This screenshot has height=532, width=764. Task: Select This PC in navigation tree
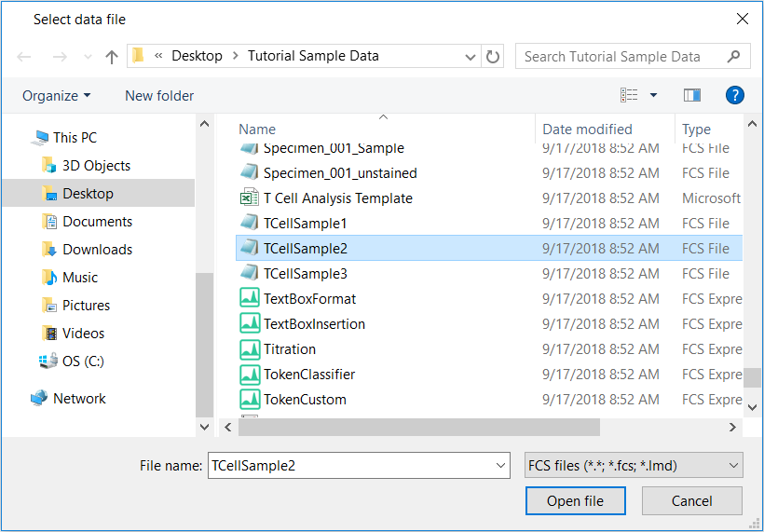tap(75, 138)
